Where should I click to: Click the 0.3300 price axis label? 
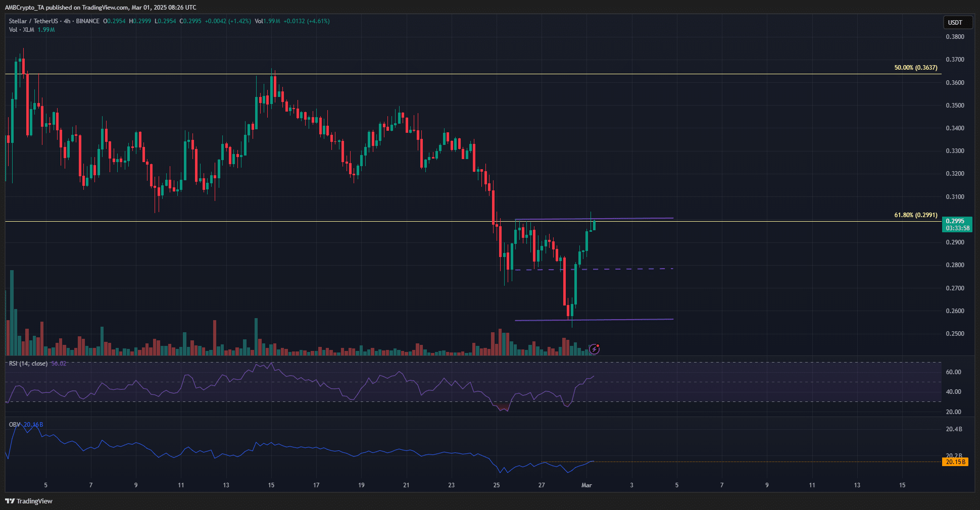[955, 151]
